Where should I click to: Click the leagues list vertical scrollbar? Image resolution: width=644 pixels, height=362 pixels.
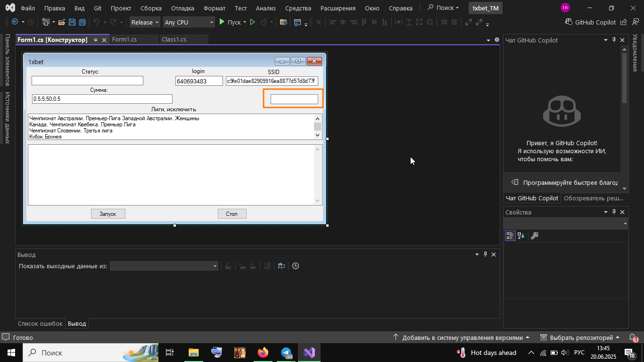tap(317, 127)
